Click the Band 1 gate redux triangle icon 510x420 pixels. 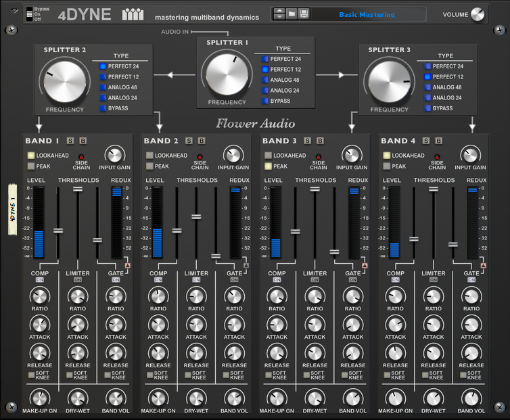pos(126,266)
